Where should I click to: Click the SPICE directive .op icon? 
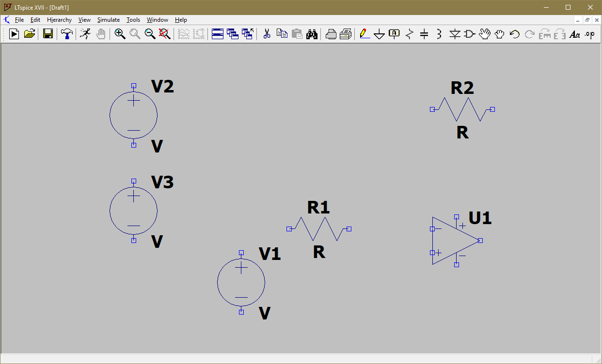[589, 34]
